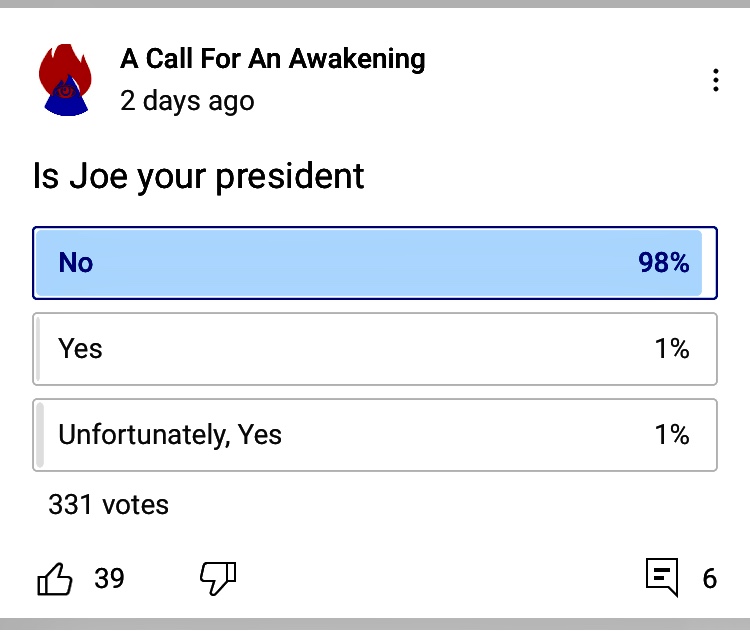Click the 98% result on "No"
Image resolution: width=750 pixels, height=635 pixels.
664,263
